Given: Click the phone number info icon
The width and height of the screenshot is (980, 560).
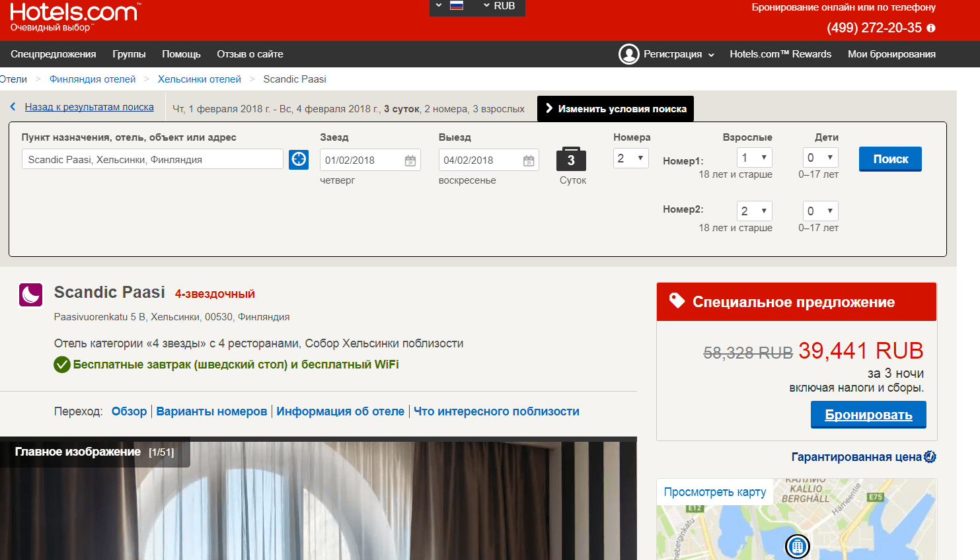Looking at the screenshot, I should pos(931,28).
